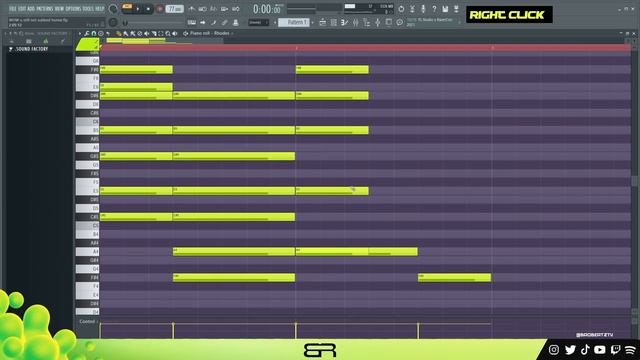Image resolution: width=640 pixels, height=360 pixels.
Task: Click the undo history icon
Action: coord(401,9)
